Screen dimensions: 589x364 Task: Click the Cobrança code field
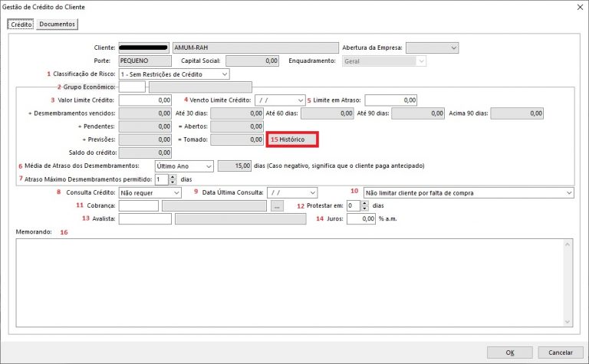pos(139,205)
